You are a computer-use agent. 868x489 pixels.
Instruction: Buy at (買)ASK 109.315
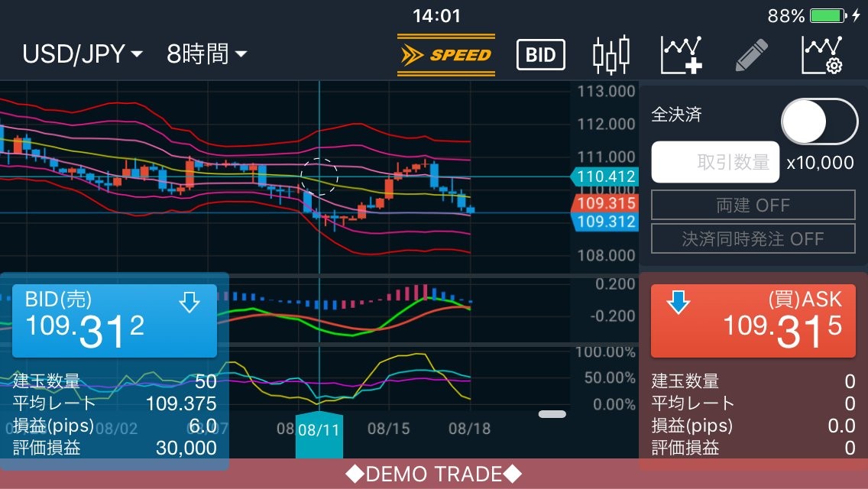[753, 321]
